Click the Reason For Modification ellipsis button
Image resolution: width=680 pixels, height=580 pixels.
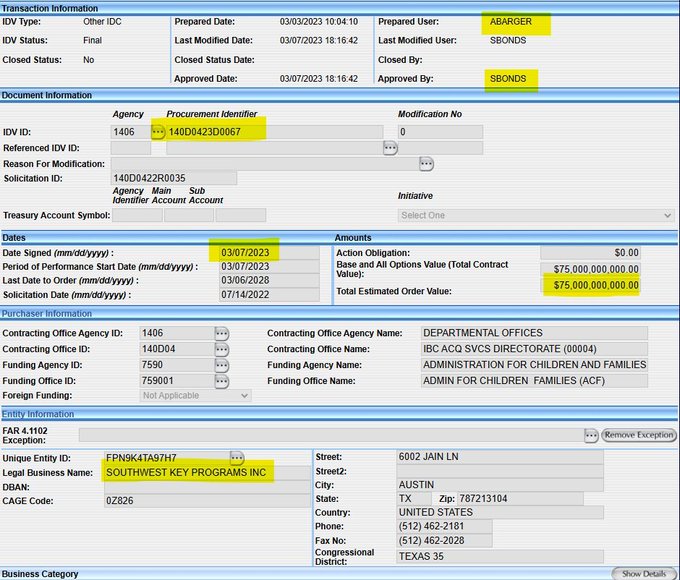(426, 163)
